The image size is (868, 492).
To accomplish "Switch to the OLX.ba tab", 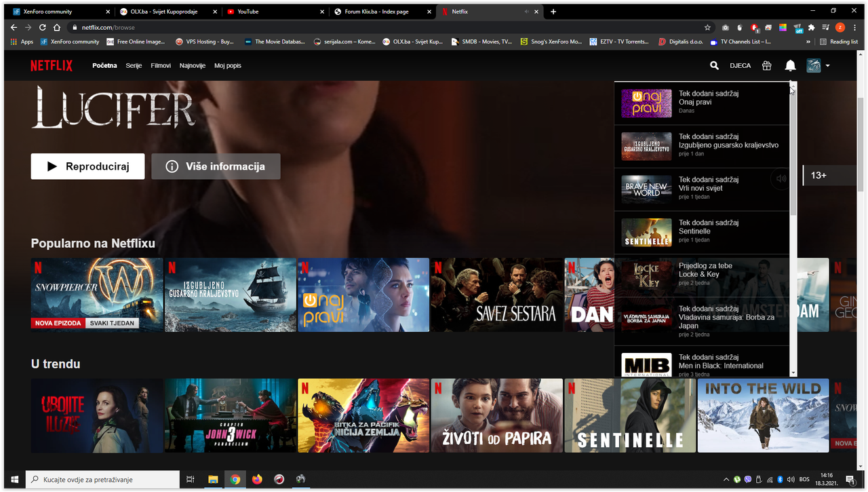I will (x=167, y=12).
